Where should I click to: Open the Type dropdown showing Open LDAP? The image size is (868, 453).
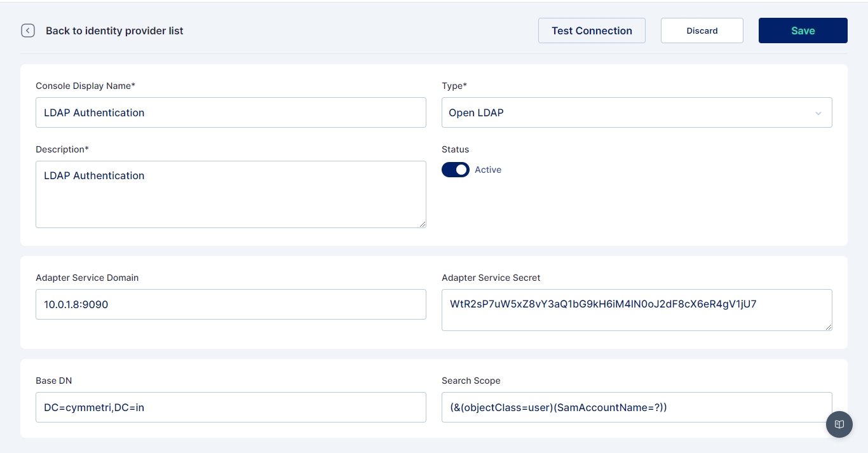(629, 112)
